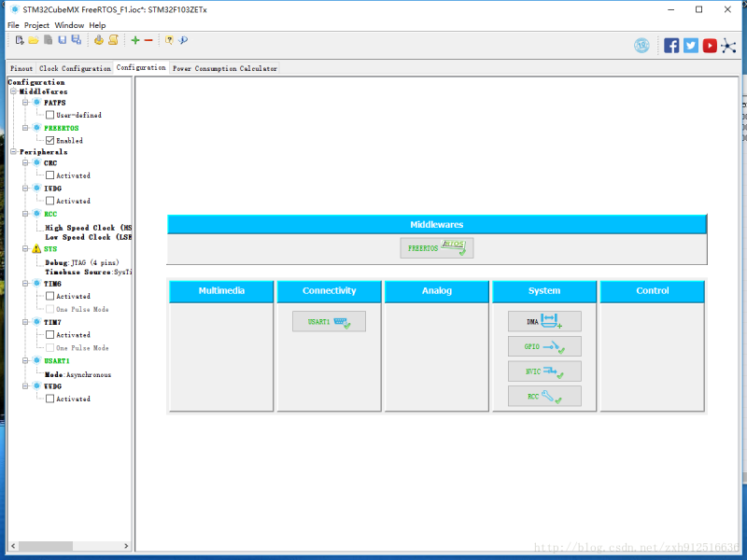
Task: Click the red minus toolbar icon
Action: (148, 40)
